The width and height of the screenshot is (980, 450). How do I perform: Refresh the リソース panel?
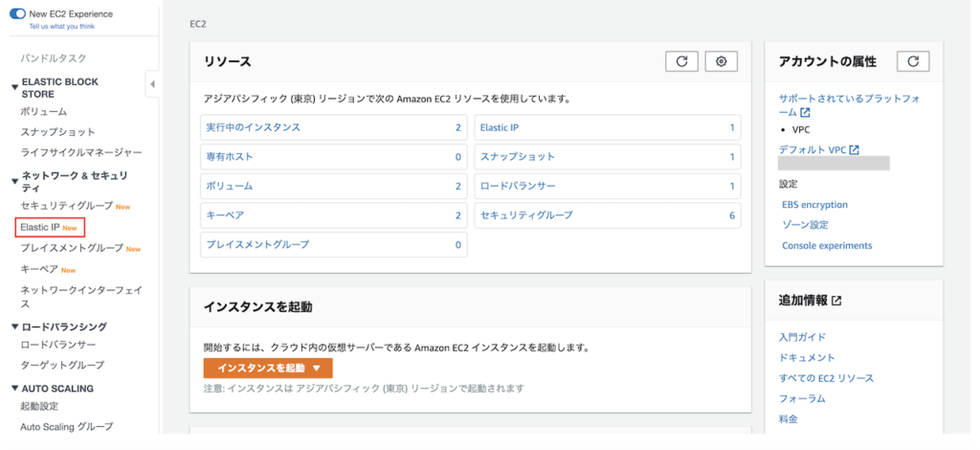click(x=681, y=61)
